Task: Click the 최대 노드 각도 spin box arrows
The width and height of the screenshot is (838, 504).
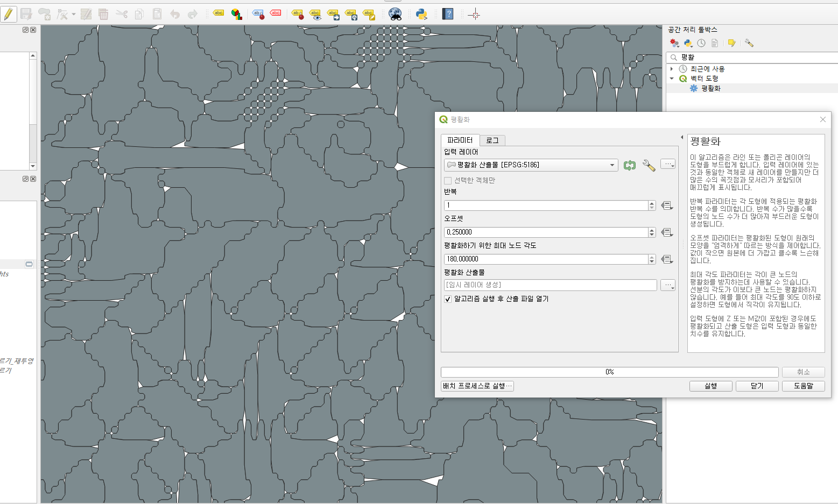Action: pyautogui.click(x=652, y=259)
